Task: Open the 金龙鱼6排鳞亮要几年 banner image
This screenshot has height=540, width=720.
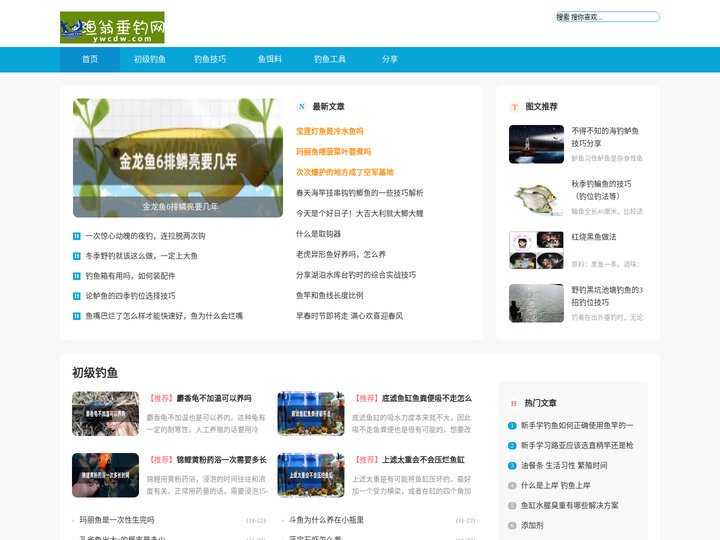Action: [x=178, y=158]
